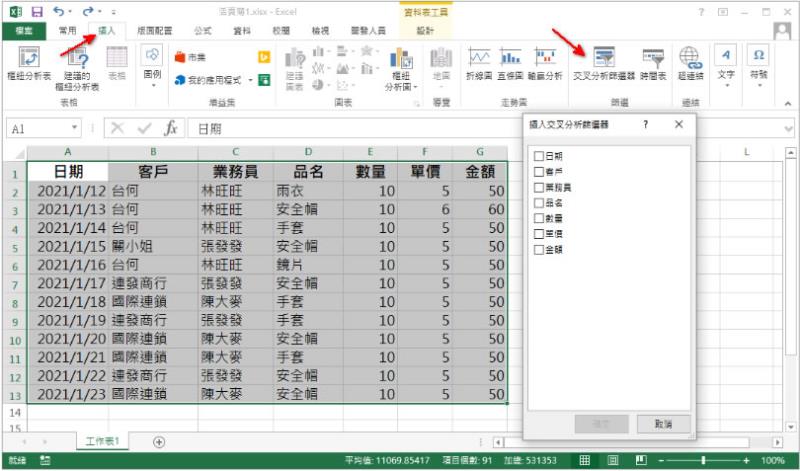Select row header 7
Viewport: 800px width, 471px height.
point(15,284)
